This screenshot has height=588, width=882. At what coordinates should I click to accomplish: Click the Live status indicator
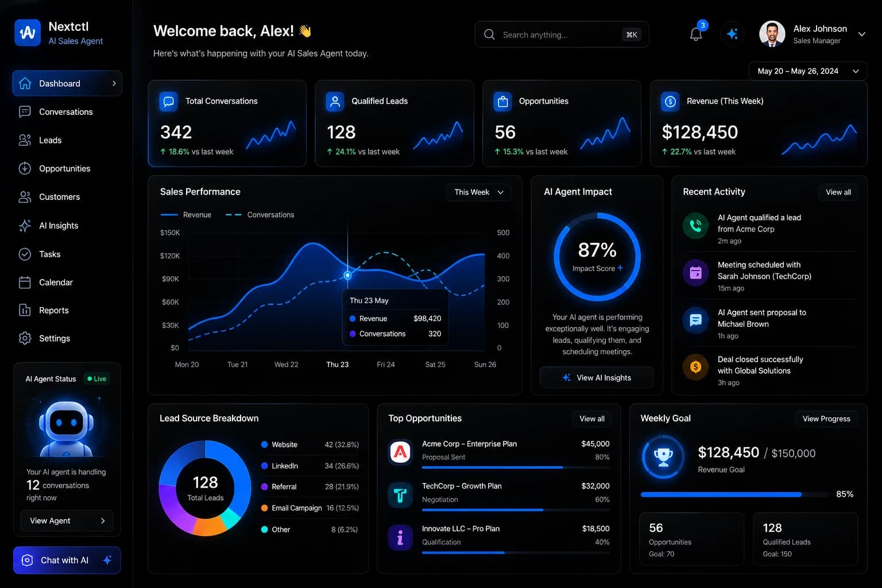click(x=96, y=379)
